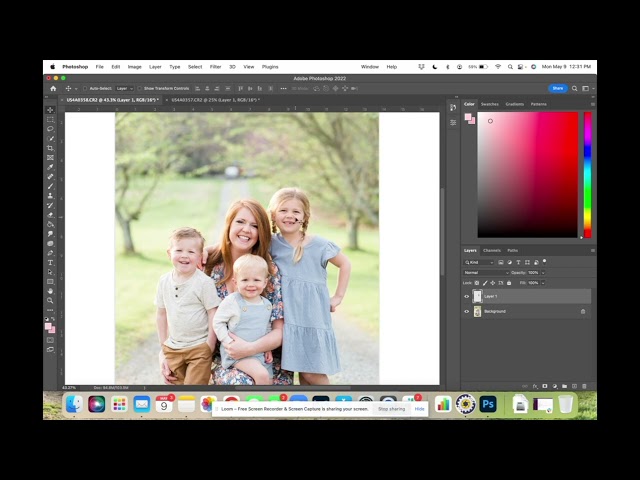Viewport: 640px width, 480px height.
Task: Open the Image menu
Action: click(x=135, y=67)
